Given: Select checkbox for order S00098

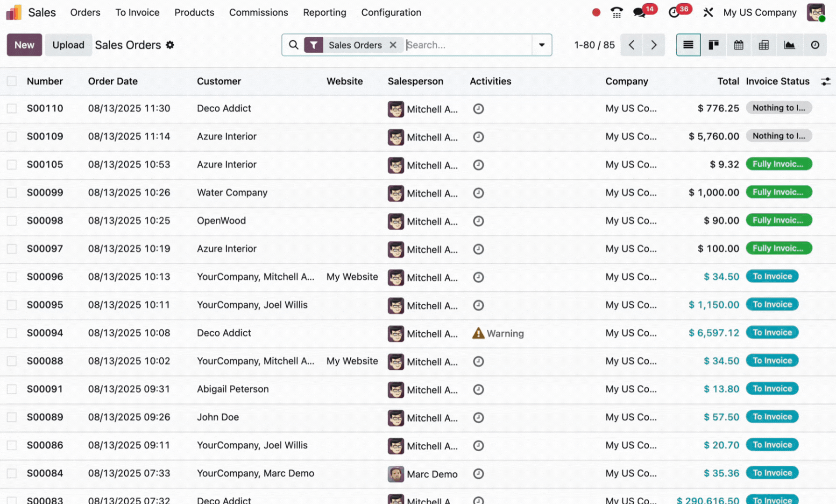Looking at the screenshot, I should click(x=12, y=220).
